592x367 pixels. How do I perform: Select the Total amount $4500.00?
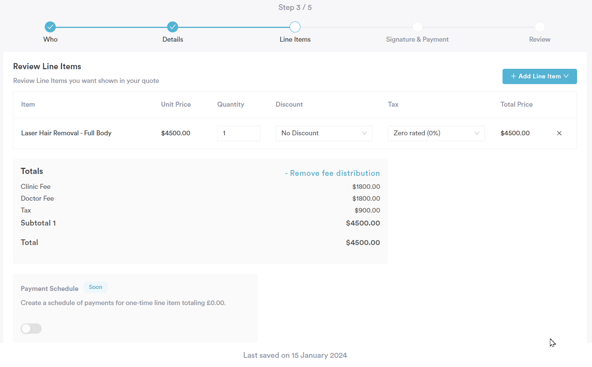coord(363,243)
